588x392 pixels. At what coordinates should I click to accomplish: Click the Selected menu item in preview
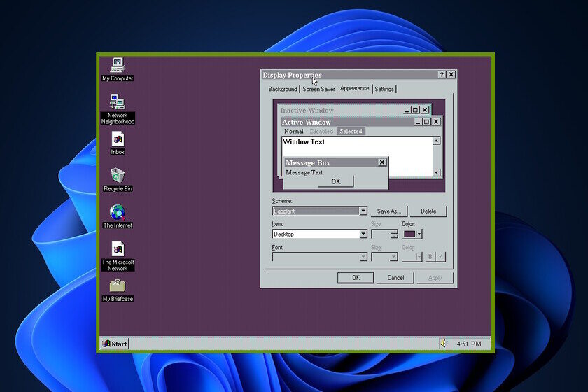pos(351,132)
